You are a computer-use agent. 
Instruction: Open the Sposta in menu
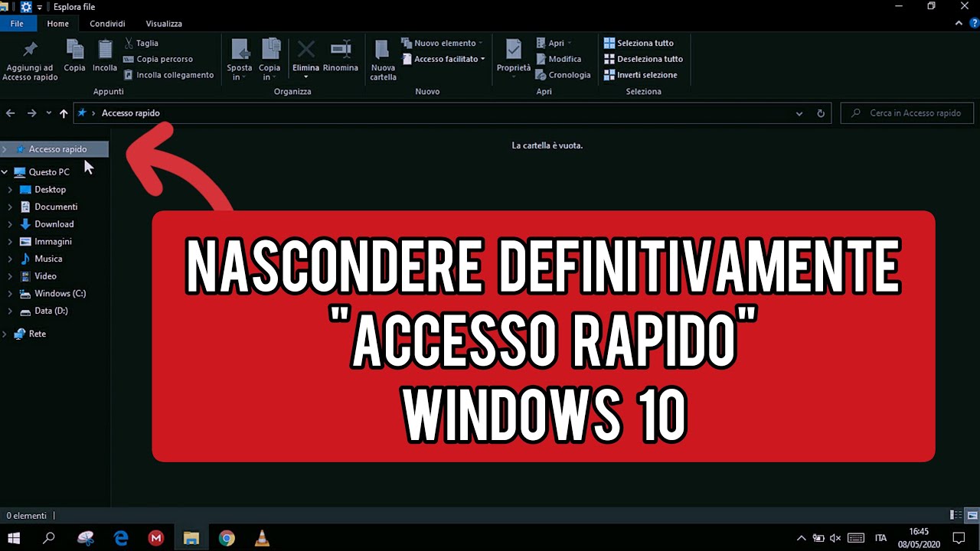click(x=240, y=60)
